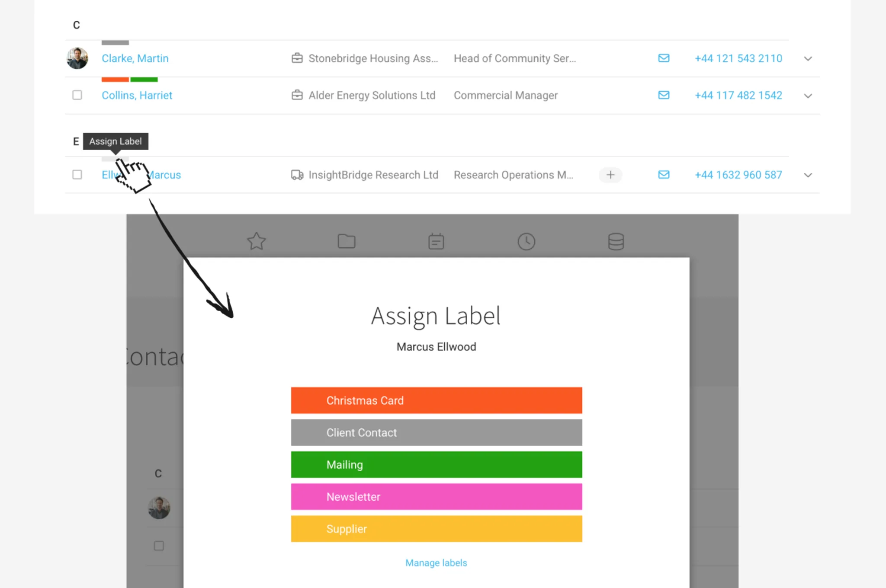
Task: Click the grey label bar above Clarke, Martin
Action: [x=115, y=43]
